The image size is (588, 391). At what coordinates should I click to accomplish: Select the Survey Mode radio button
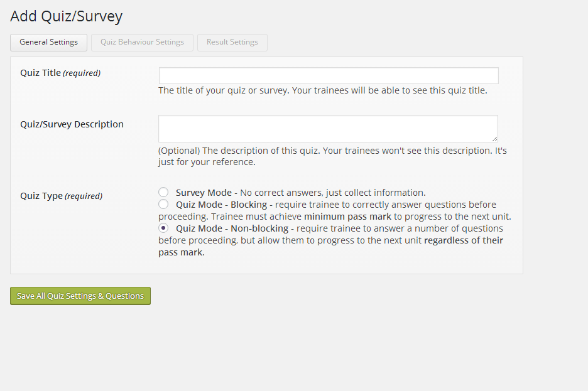pos(163,192)
